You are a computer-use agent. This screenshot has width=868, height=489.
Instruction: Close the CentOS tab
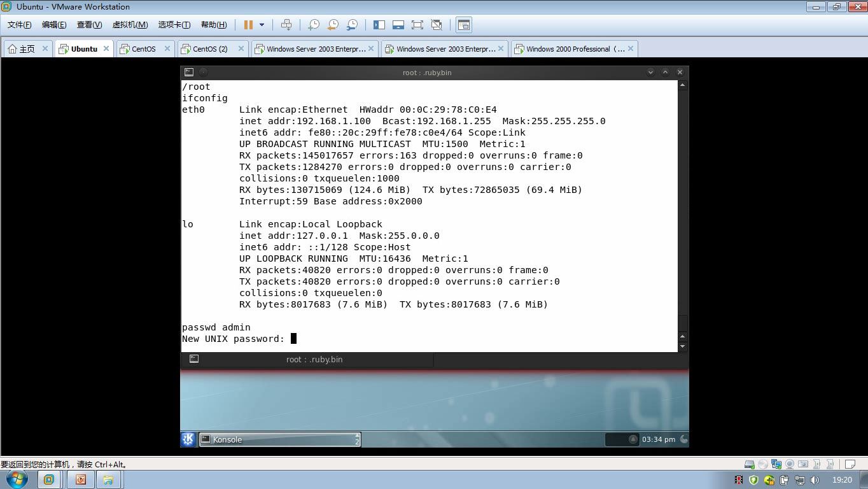click(167, 48)
